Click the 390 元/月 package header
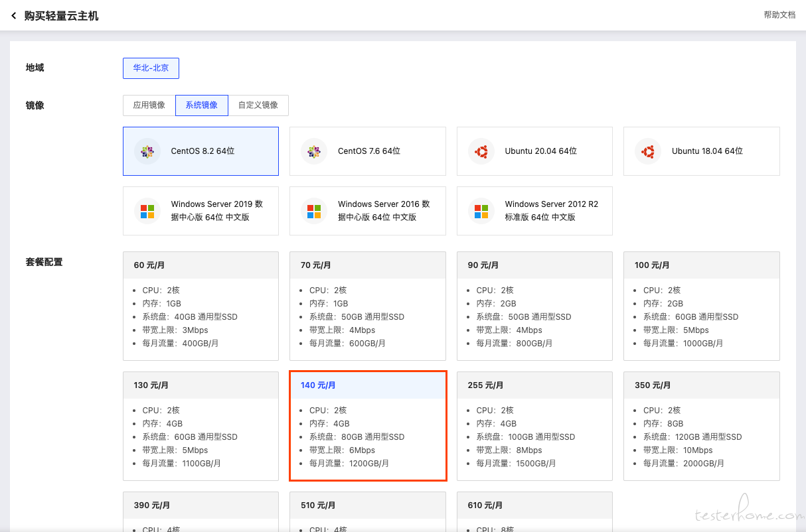This screenshot has width=806, height=532. (201, 505)
